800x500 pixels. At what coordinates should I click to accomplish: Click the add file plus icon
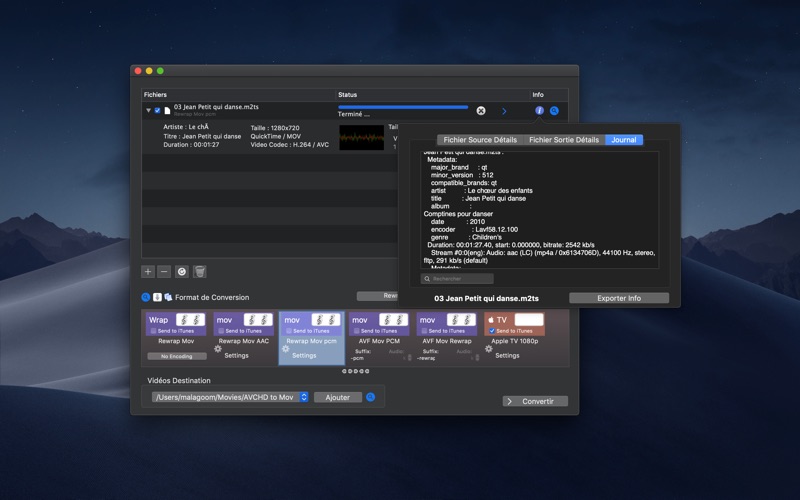(x=148, y=271)
